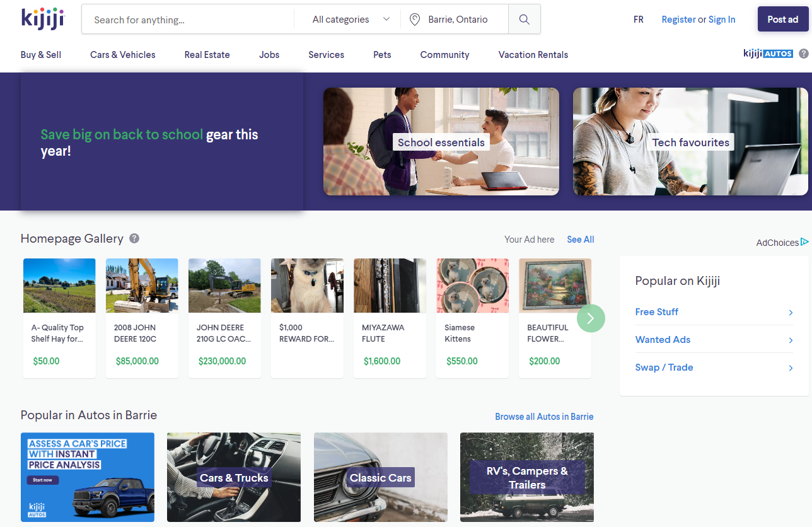Open the Services menu
The image size is (812, 527).
click(327, 55)
